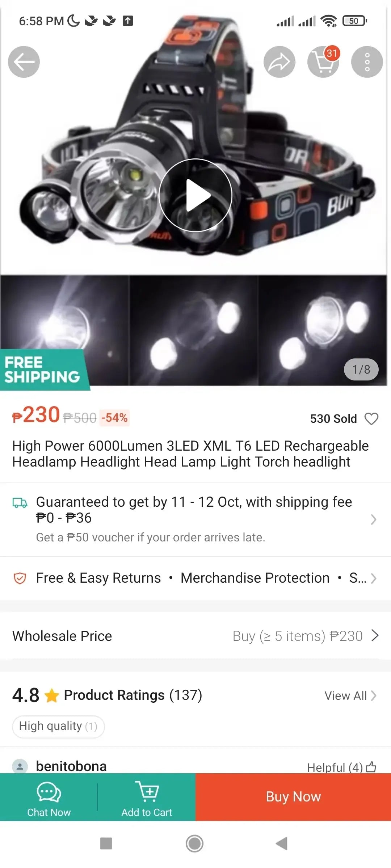The width and height of the screenshot is (391, 868).
Task: Tap the Chat Now icon
Action: pos(49,793)
